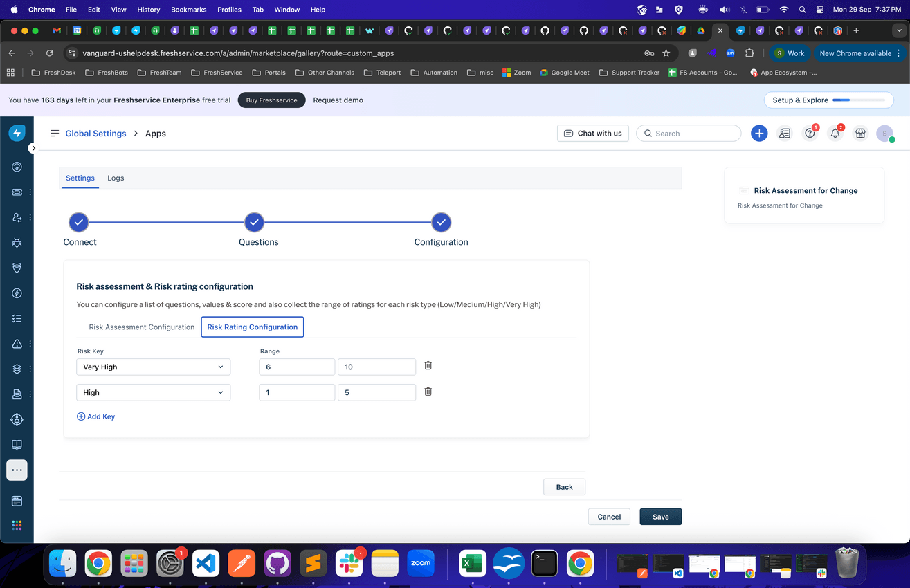This screenshot has width=910, height=588.
Task: Open the Freshworks Marketplace storefront icon
Action: pyautogui.click(x=859, y=133)
